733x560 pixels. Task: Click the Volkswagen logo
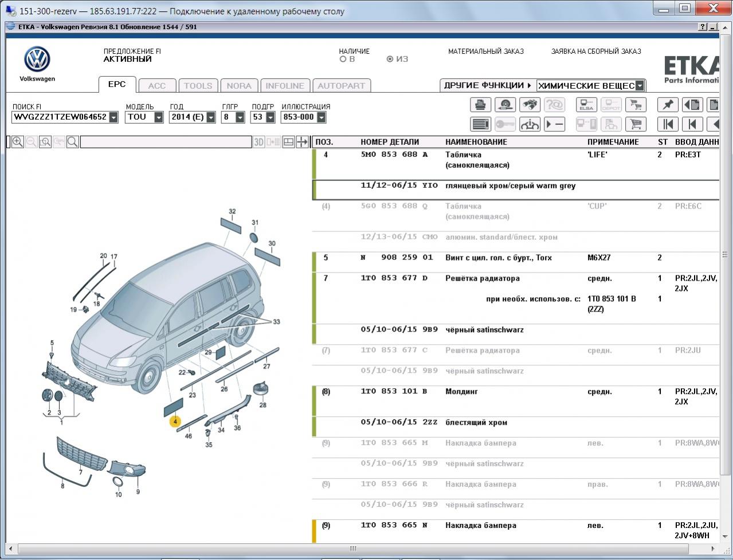[37, 60]
